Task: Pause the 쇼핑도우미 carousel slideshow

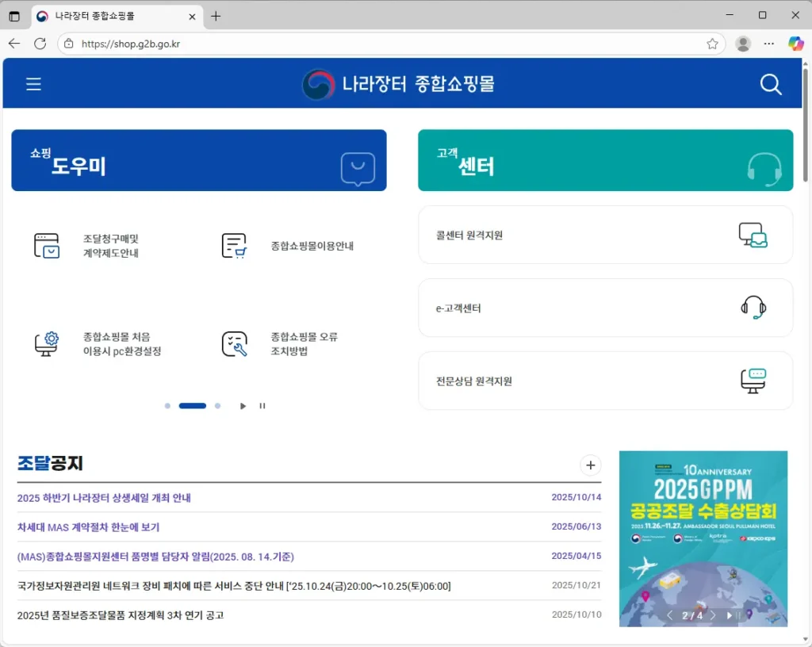Action: [262, 406]
